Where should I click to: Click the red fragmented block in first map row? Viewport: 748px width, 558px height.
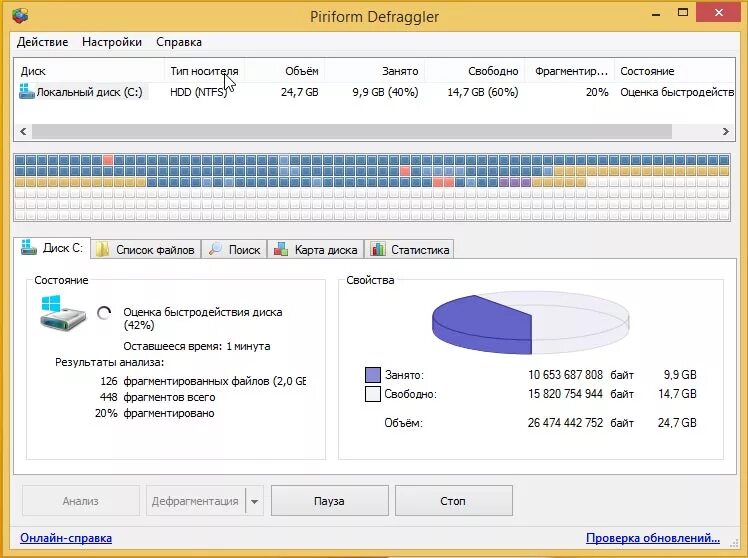(108, 160)
